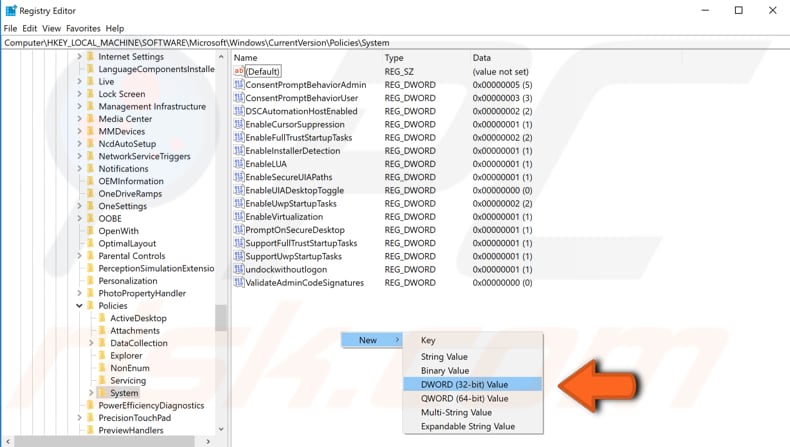Viewport: 790px width, 447px height.
Task: Open the Edit menu
Action: pos(29,29)
